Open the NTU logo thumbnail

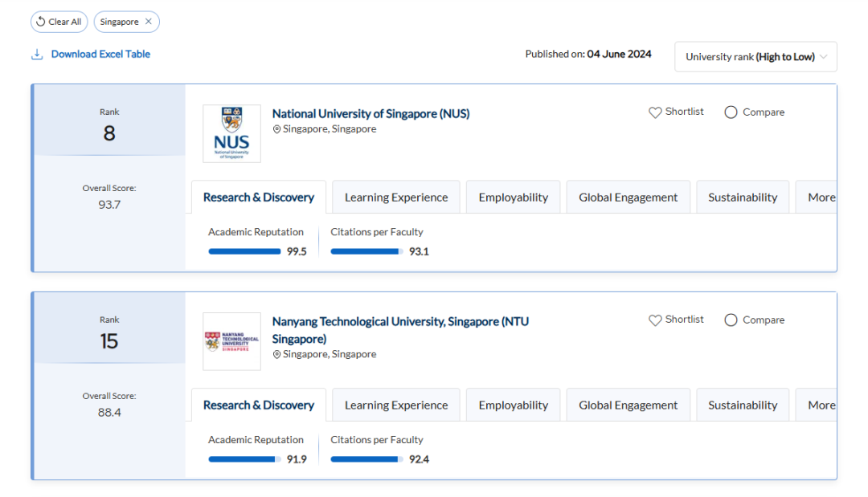coord(231,341)
